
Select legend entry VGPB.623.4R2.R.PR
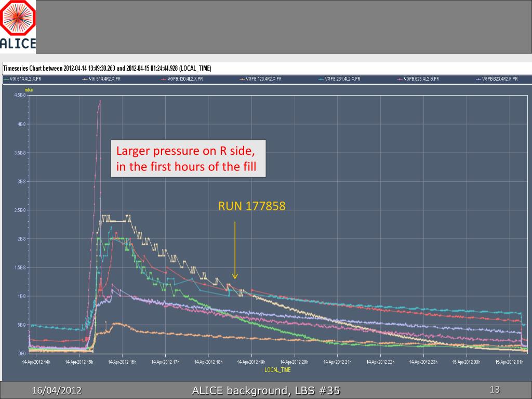497,79
